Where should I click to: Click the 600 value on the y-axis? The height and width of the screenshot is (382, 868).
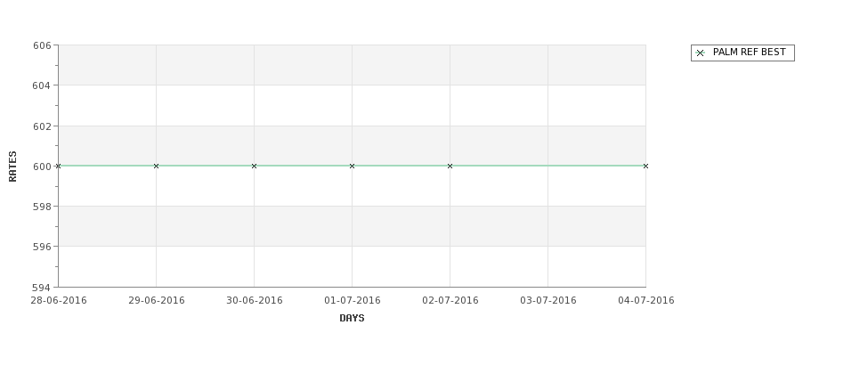[42, 167]
